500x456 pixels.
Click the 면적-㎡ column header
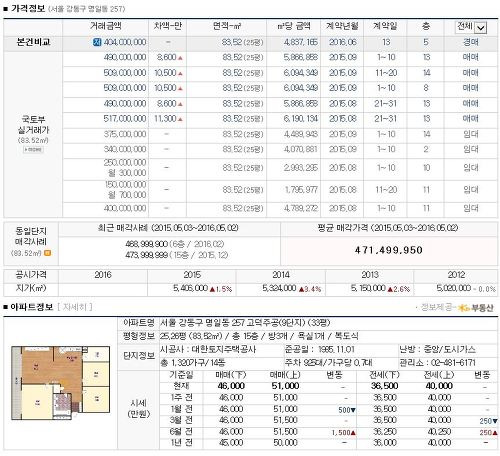(x=227, y=26)
